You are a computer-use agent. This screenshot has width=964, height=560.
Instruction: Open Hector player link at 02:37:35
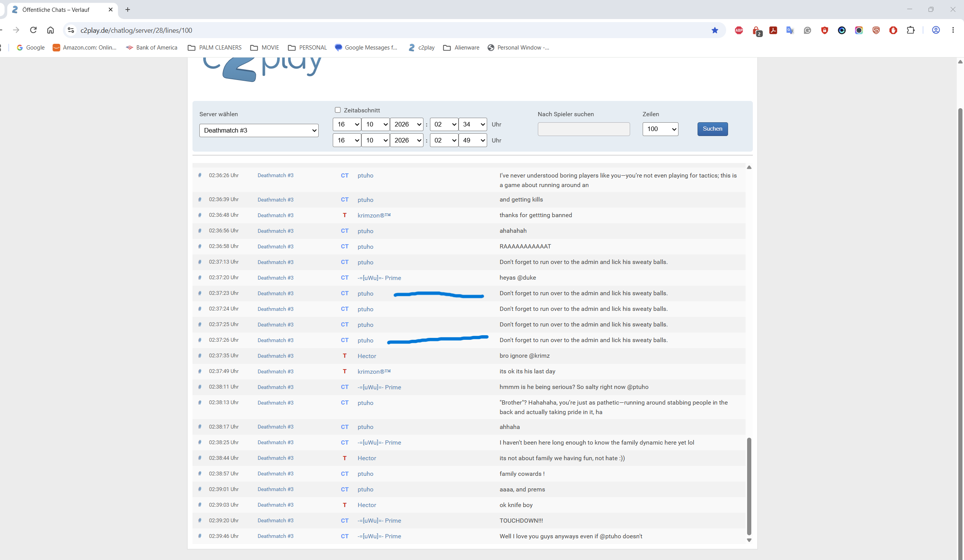(367, 356)
